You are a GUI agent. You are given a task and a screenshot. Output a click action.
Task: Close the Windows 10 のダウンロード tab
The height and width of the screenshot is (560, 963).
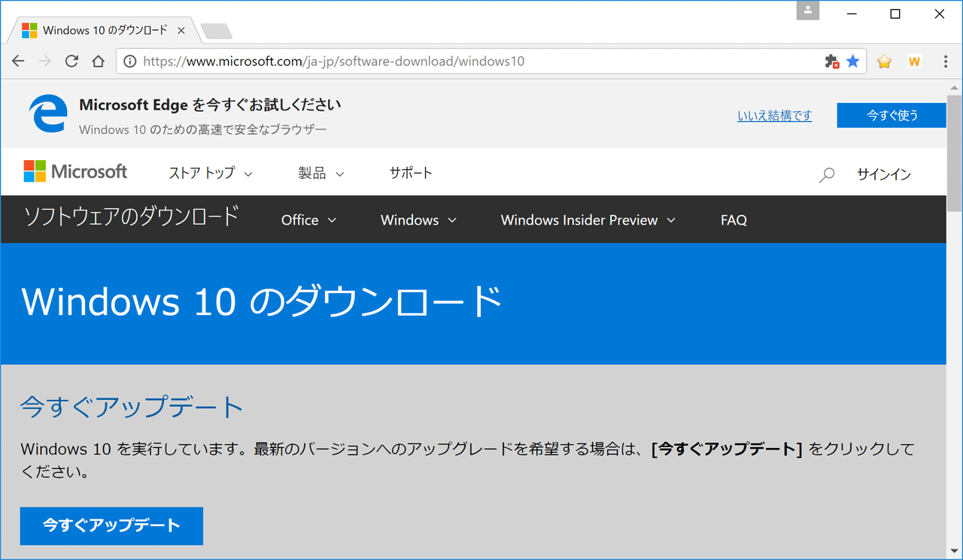coord(181,31)
